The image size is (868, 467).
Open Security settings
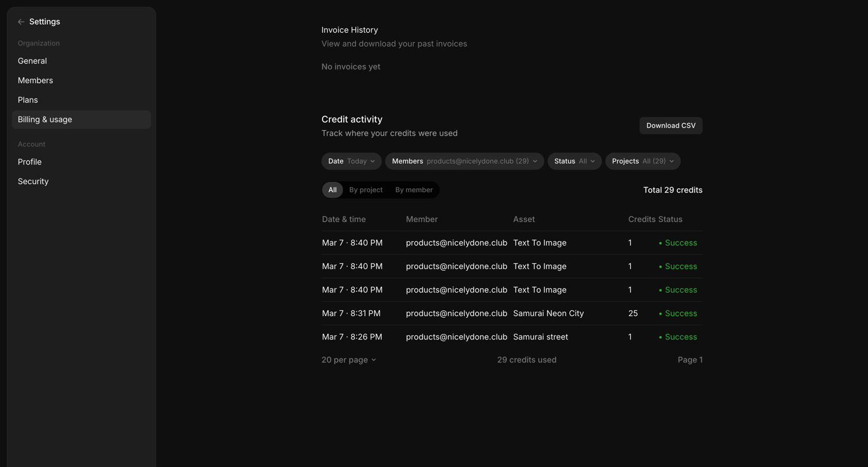81,181
